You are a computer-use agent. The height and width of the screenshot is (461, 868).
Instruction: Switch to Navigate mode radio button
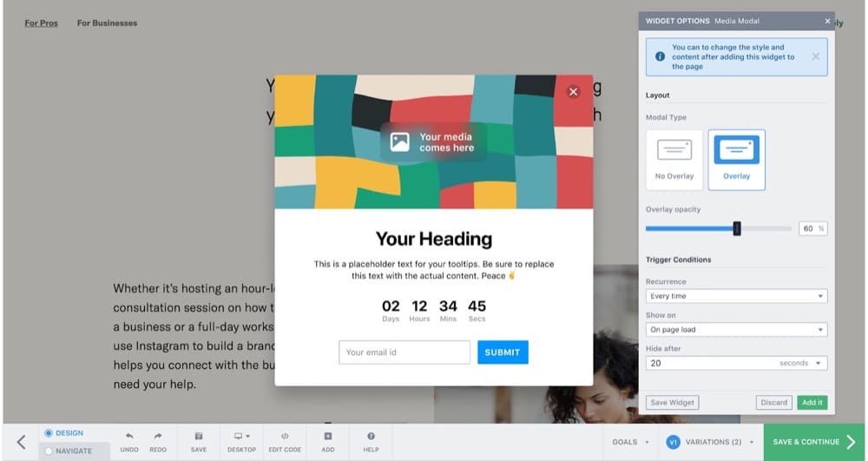(49, 451)
